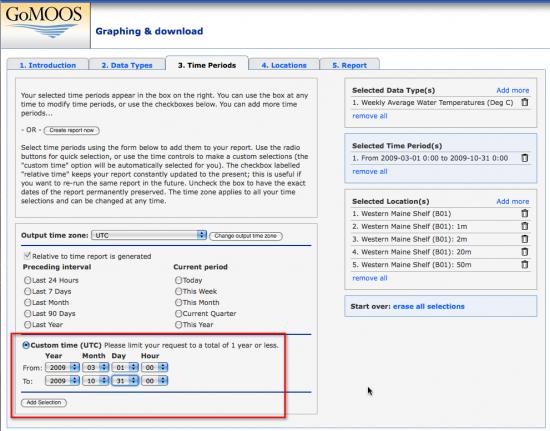The width and height of the screenshot is (550, 431).
Task: Click Change output time zone button
Action: [x=246, y=236]
